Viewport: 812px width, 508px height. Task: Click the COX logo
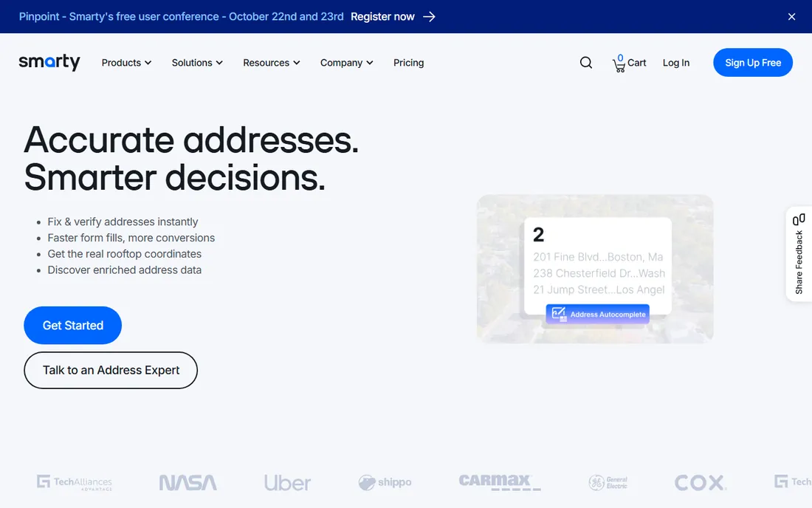click(x=700, y=483)
